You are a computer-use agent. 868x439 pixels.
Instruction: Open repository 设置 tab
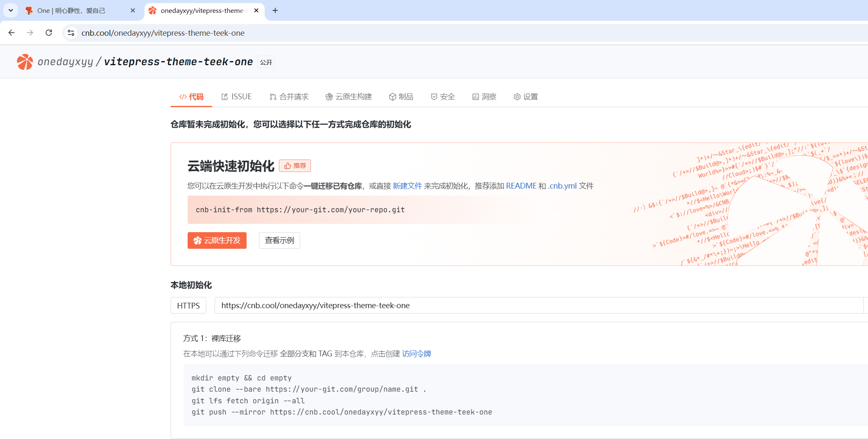coord(526,97)
